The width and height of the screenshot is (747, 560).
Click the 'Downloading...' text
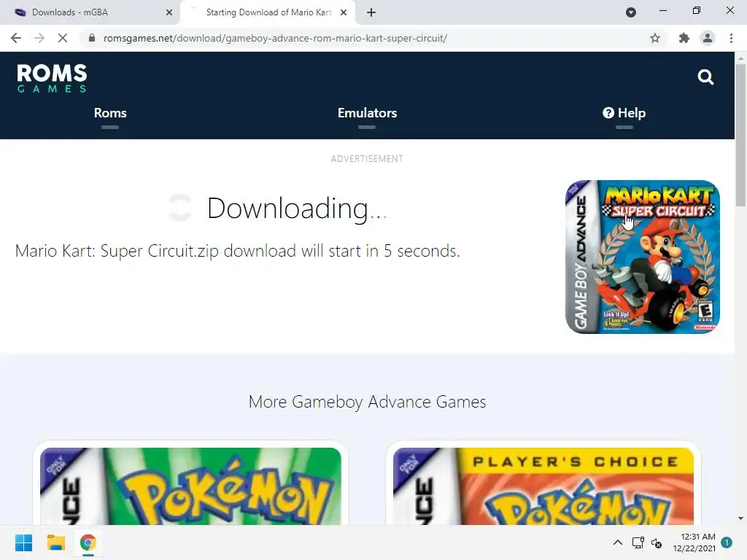coord(298,208)
